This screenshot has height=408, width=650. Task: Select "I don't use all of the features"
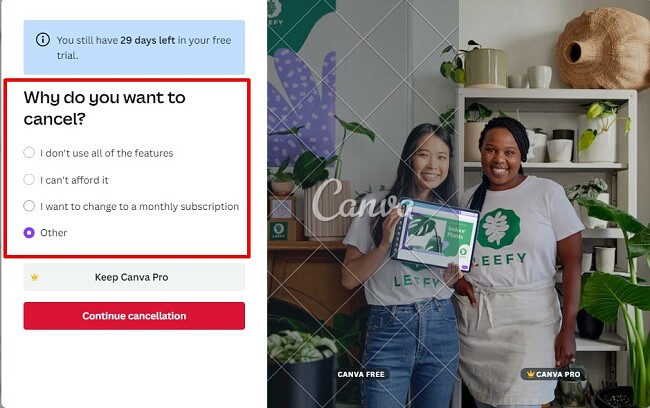pos(29,153)
